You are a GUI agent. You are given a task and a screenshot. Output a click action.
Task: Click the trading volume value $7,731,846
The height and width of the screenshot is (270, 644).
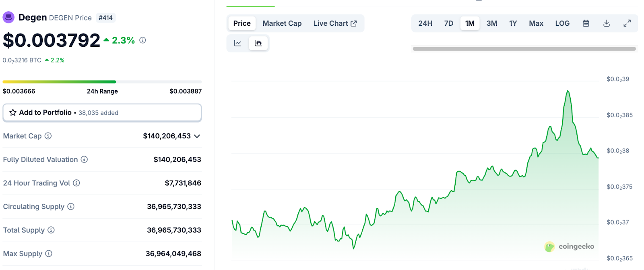click(x=183, y=183)
